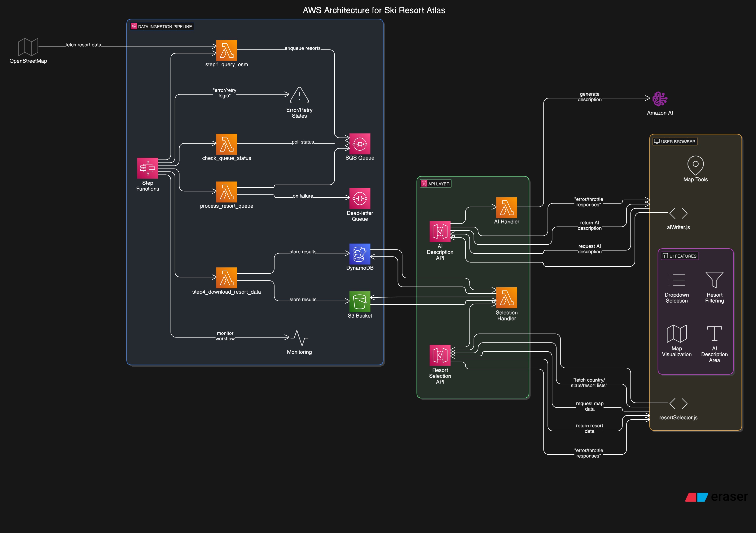Click the 'request AI description' connector label
Image resolution: width=756 pixels, height=533 pixels.
589,249
